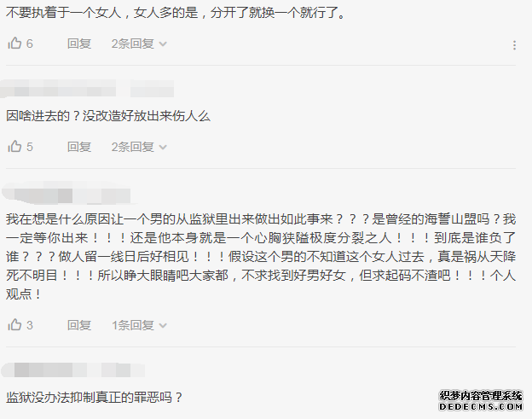Image resolution: width=532 pixels, height=419 pixels.
Task: Expand 2条回复 under the 6-like comment
Action: [x=139, y=44]
